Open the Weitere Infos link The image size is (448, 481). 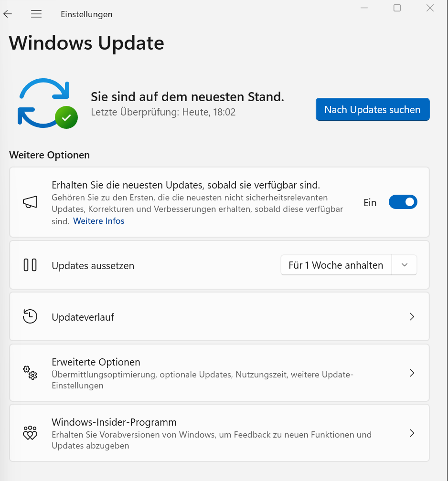98,220
